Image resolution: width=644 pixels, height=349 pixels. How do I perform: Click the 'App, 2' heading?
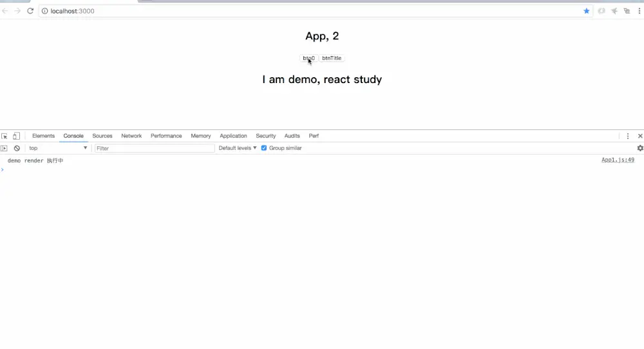[322, 36]
